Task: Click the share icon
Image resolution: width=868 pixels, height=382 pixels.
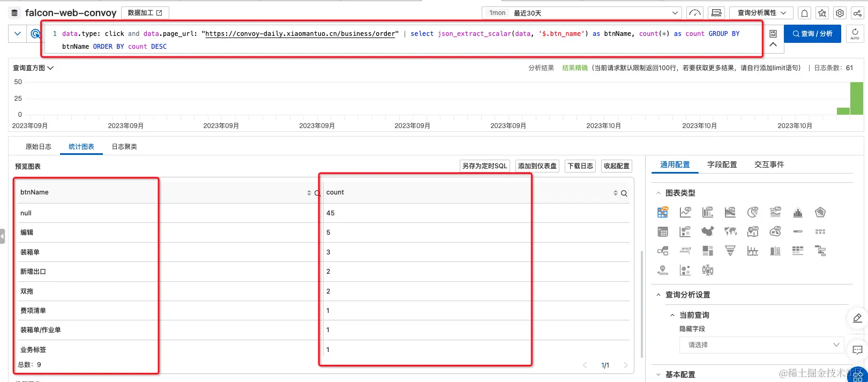Action: pos(858,13)
